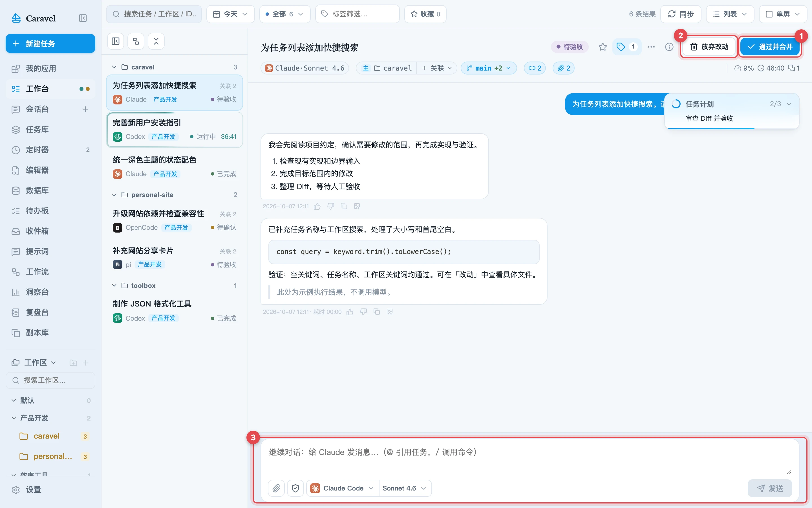
Task: Add a new conversation with plus icon
Action: coord(85,109)
